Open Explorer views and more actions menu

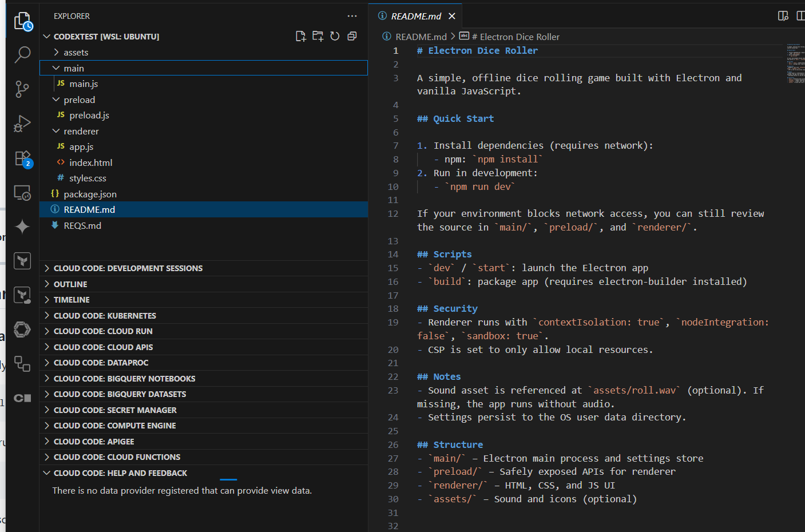tap(352, 16)
